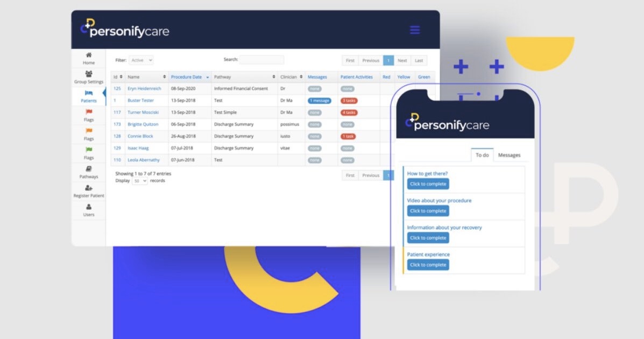Click 'Showing 1 to 7 of 7 entries' text
The height and width of the screenshot is (339, 644).
143,173
